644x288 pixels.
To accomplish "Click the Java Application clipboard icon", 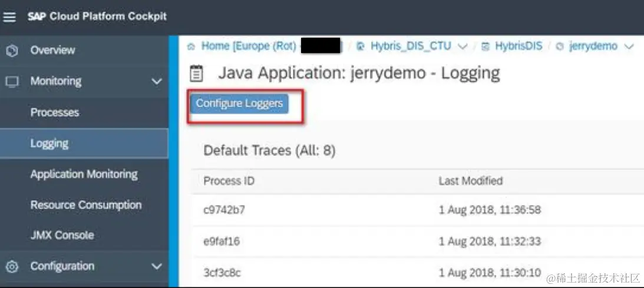I will 196,74.
